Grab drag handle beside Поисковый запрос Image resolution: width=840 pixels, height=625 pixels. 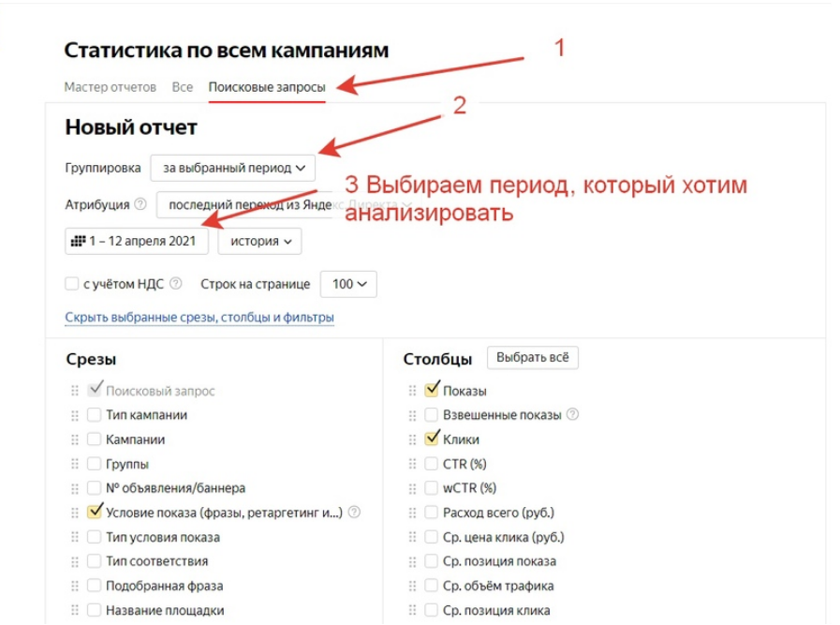point(75,391)
